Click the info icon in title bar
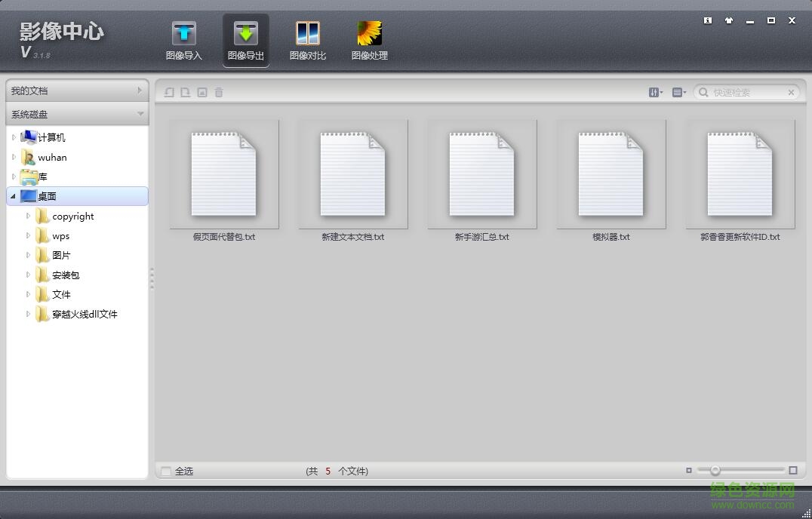This screenshot has width=812, height=519. coord(707,20)
